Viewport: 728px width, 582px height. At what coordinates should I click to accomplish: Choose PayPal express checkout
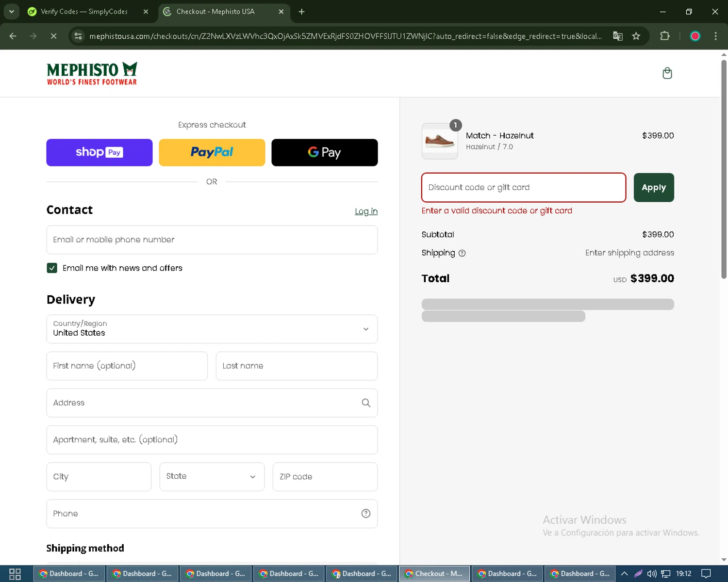pos(212,152)
